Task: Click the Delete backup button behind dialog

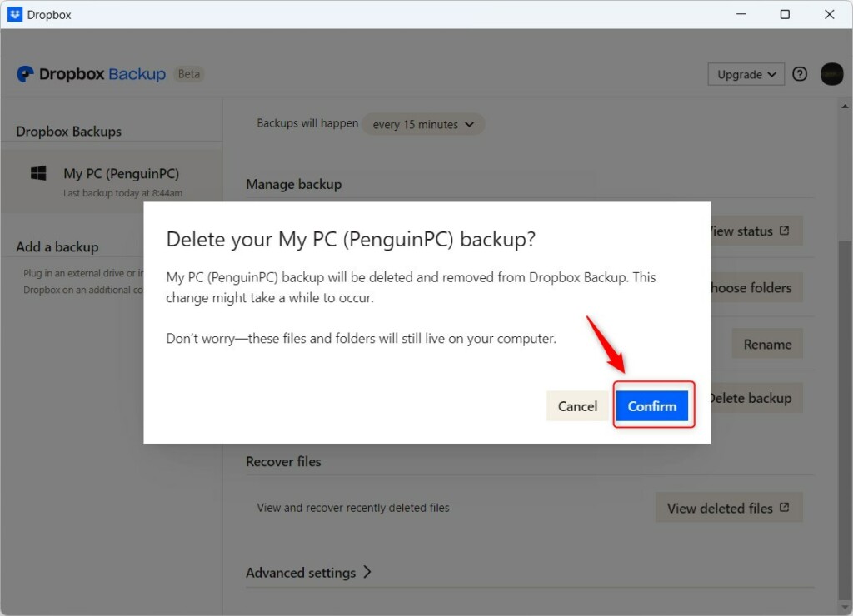Action: [x=756, y=399]
